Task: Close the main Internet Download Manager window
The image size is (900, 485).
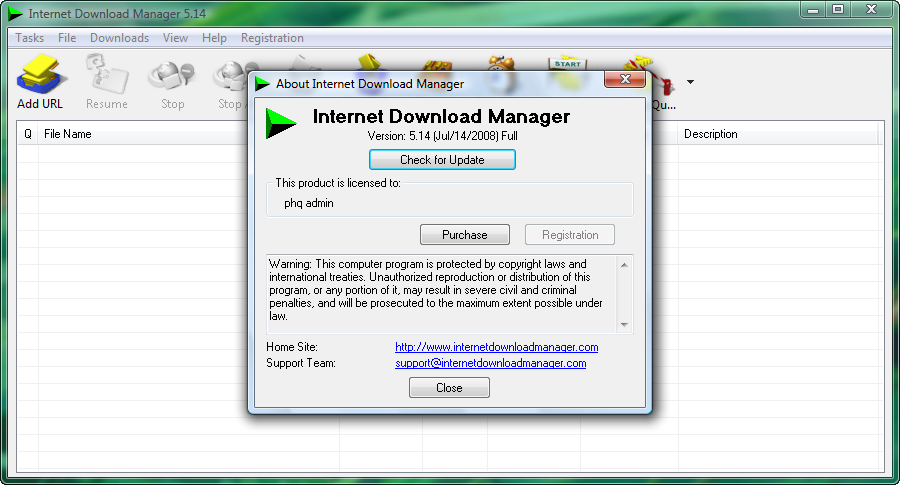Action: point(871,10)
